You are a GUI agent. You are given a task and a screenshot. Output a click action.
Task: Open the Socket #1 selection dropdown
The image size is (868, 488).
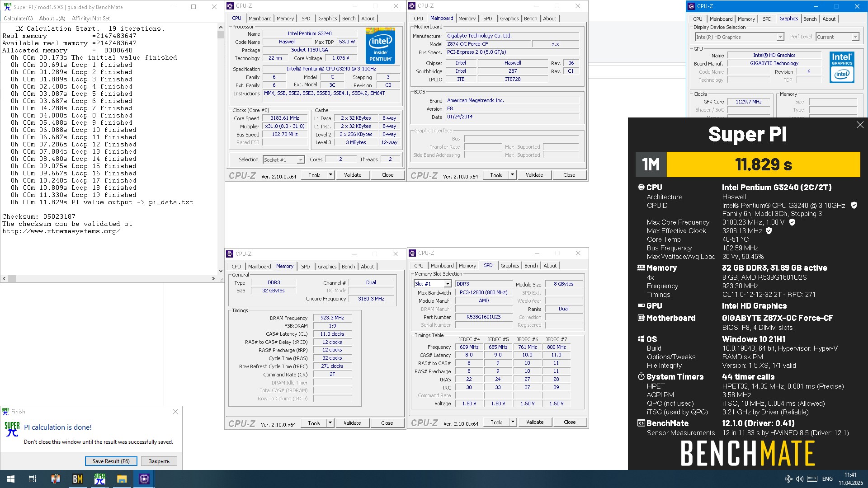pos(300,160)
